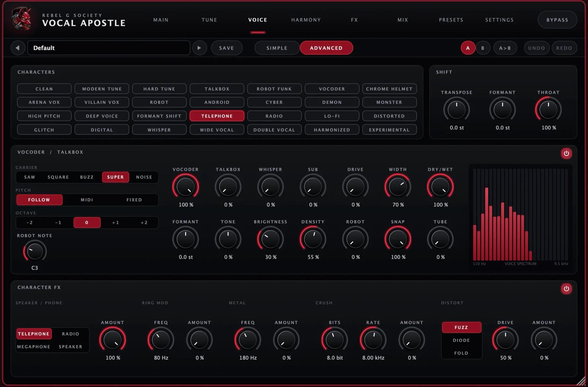Choose the CHROME HELMET character
The image size is (588, 387).
(389, 89)
